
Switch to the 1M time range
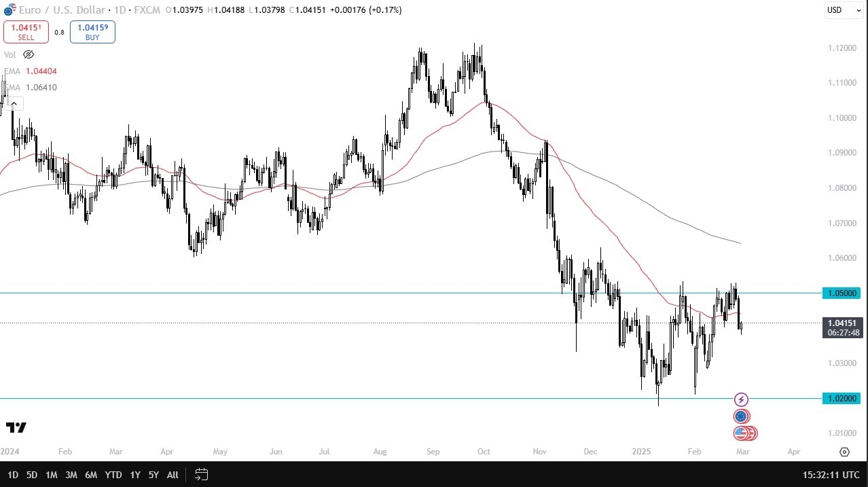[x=51, y=475]
